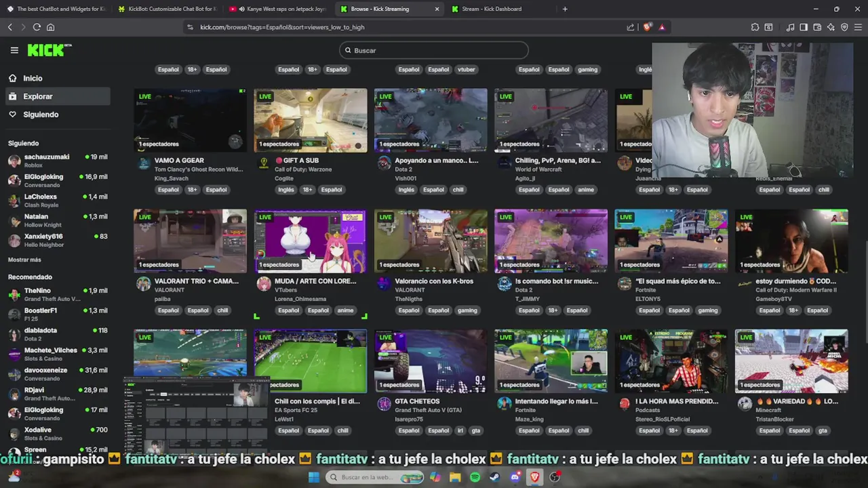
Task: Click Inglés tag under GIFT A SUB
Action: coord(286,190)
